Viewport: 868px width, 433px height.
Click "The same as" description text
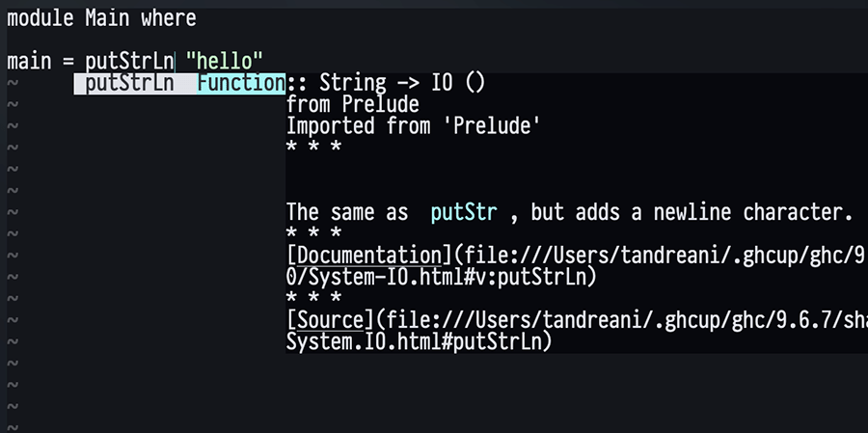(x=347, y=212)
